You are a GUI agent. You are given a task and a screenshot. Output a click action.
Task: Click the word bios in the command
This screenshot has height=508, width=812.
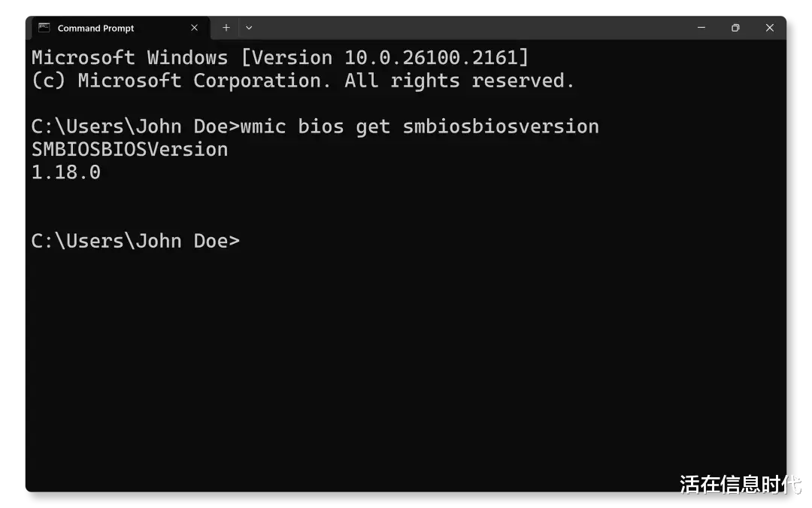coord(320,126)
